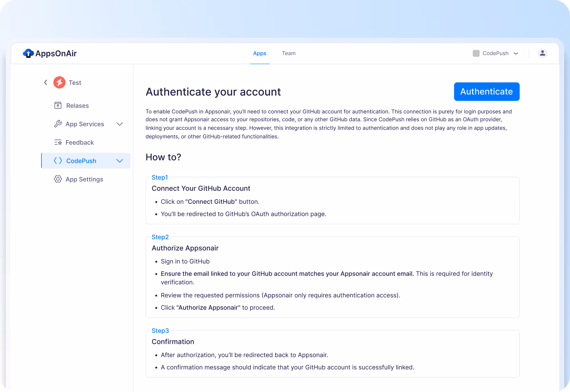
Task: Open the CodePush workspace dropdown
Action: [496, 53]
